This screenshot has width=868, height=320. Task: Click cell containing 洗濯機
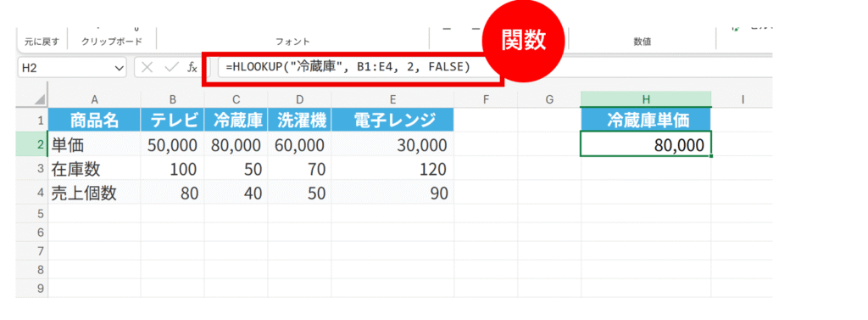299,120
